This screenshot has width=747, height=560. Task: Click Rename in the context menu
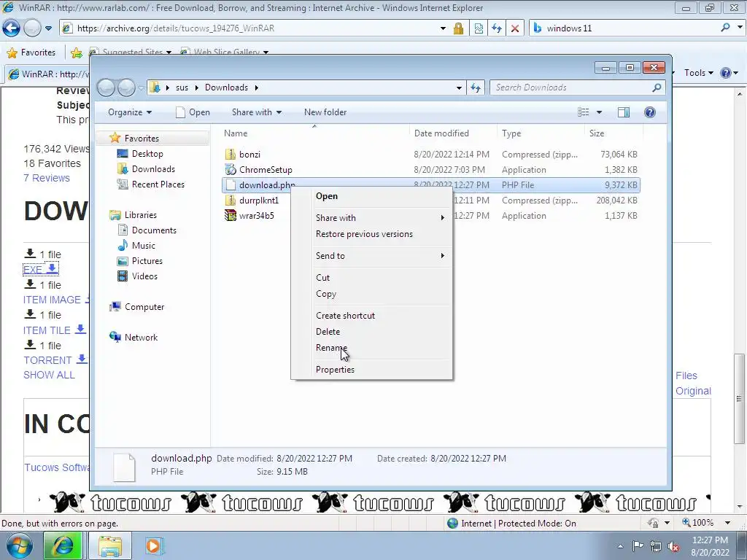332,348
